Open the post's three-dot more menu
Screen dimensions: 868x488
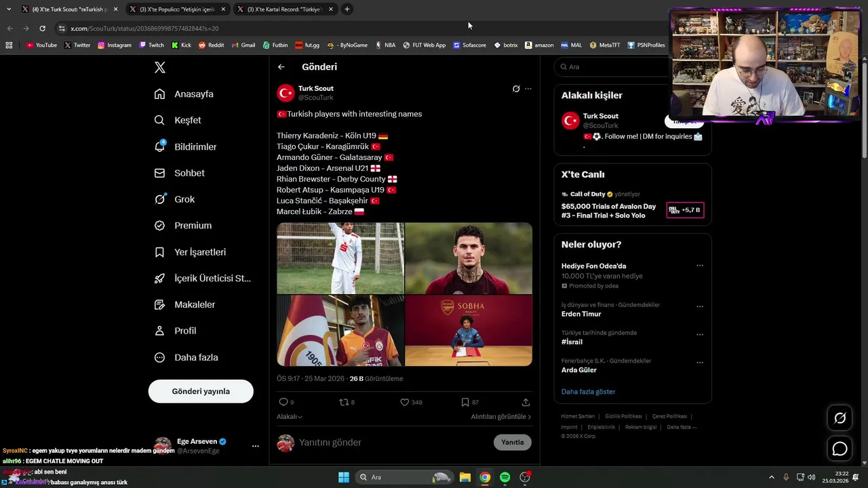pyautogui.click(x=528, y=89)
